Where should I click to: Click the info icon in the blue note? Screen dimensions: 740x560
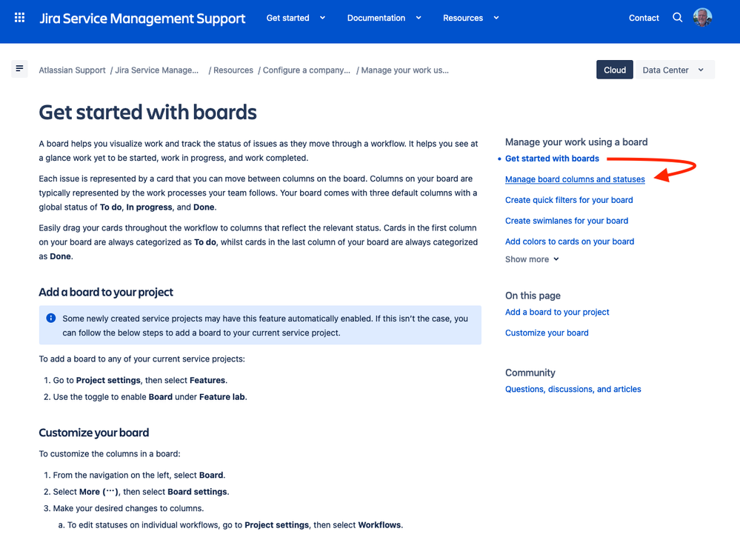point(51,319)
